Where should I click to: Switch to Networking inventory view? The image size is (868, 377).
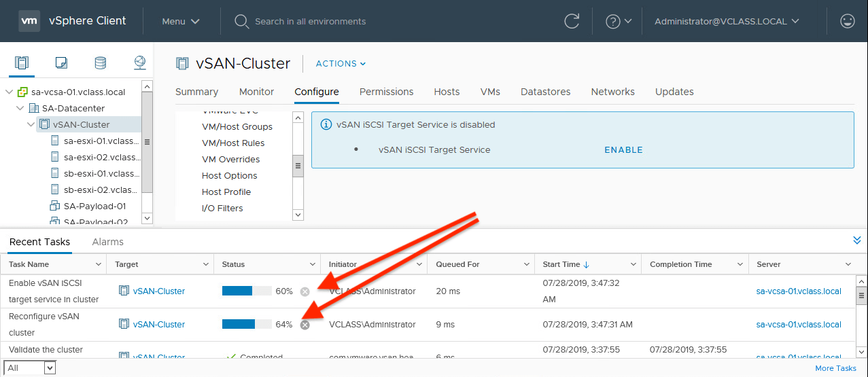click(139, 63)
